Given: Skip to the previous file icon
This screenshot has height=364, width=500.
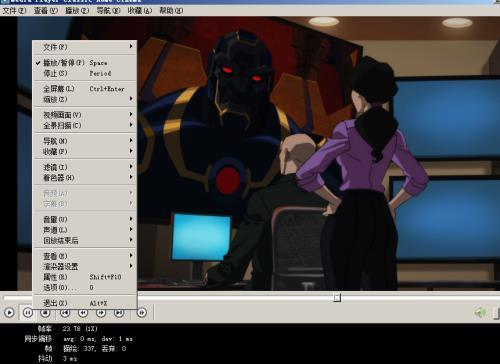Looking at the screenshot, I should point(65,313).
